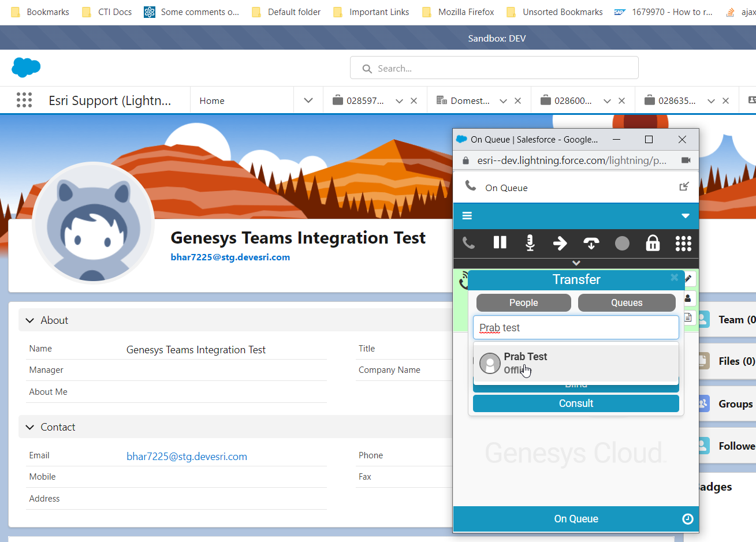Start recording with the circle icon
This screenshot has height=542, width=756.
(x=622, y=243)
